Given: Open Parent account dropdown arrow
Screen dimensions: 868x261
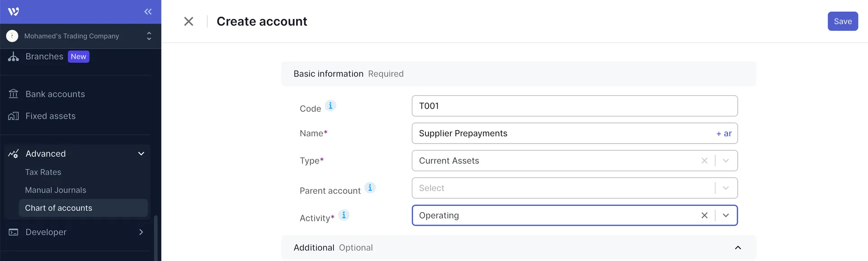Looking at the screenshot, I should pyautogui.click(x=726, y=188).
